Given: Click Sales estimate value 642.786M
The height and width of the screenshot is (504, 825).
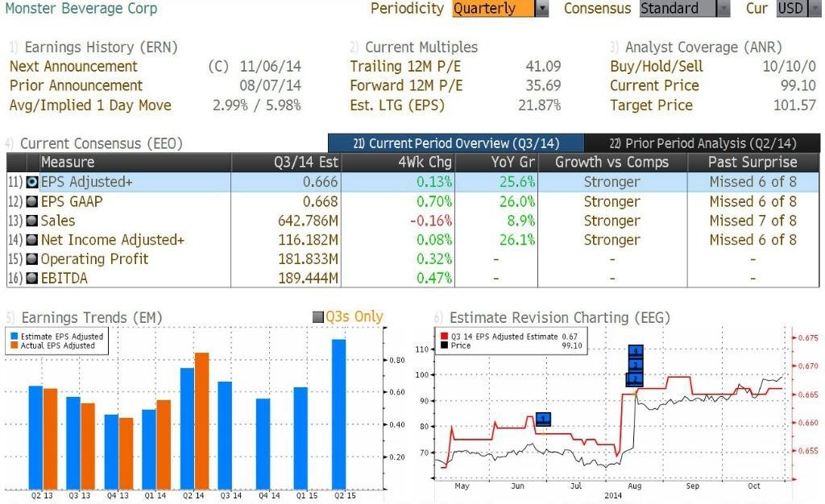Looking at the screenshot, I should [309, 221].
